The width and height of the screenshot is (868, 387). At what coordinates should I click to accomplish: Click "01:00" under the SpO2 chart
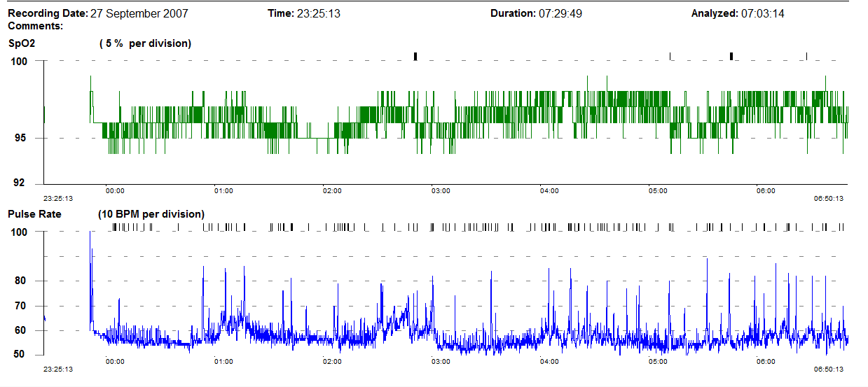pos(223,191)
